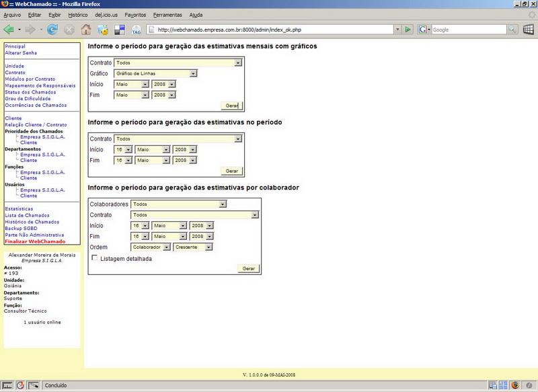Click the green Go arrow beside URL
The width and height of the screenshot is (538, 392).
408,30
